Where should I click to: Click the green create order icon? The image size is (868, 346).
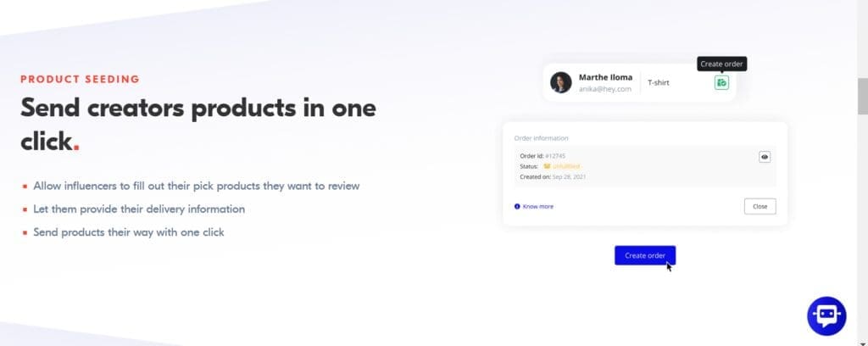(721, 82)
